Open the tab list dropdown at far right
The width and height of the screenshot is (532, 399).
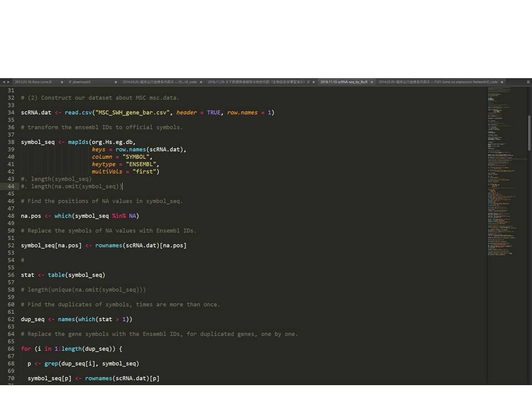[528, 82]
